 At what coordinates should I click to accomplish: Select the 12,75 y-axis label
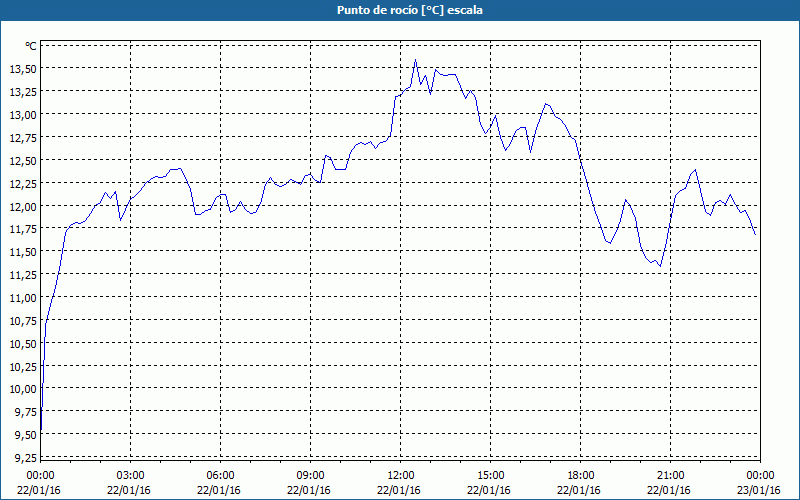coord(23,138)
